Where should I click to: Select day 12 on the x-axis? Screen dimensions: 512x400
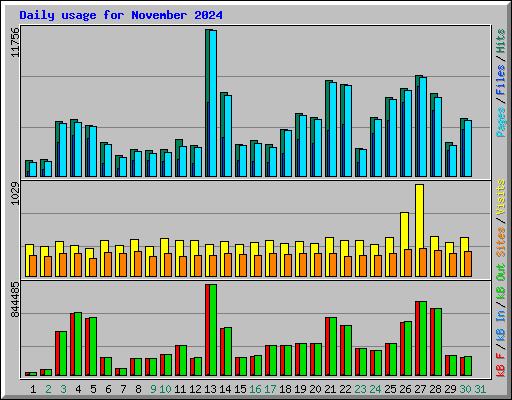click(x=195, y=389)
